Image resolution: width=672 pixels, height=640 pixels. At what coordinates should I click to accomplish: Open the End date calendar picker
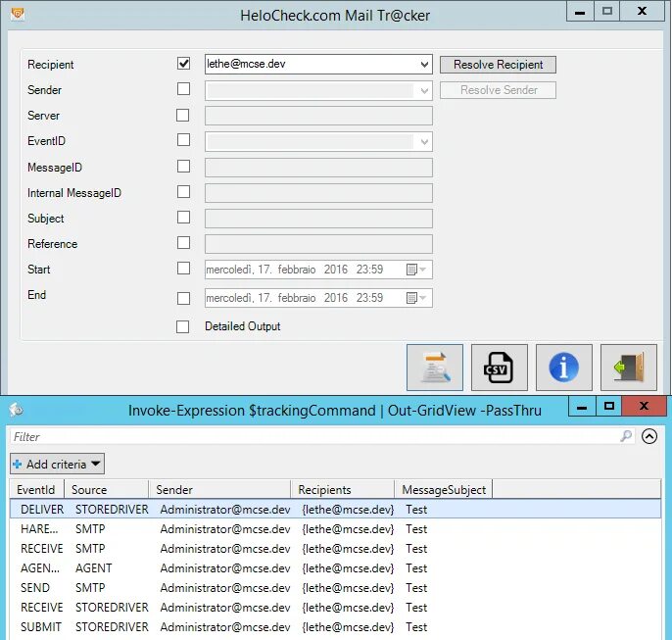pos(416,298)
